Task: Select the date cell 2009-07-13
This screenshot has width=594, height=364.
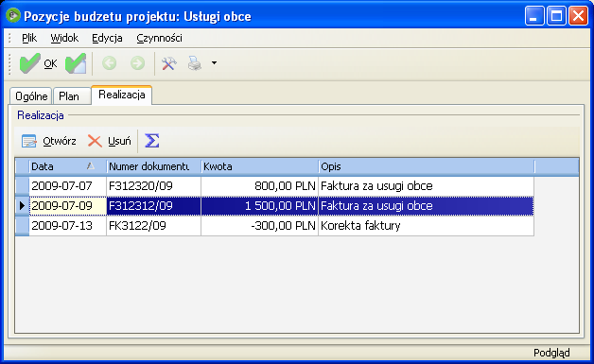Action: coord(68,225)
